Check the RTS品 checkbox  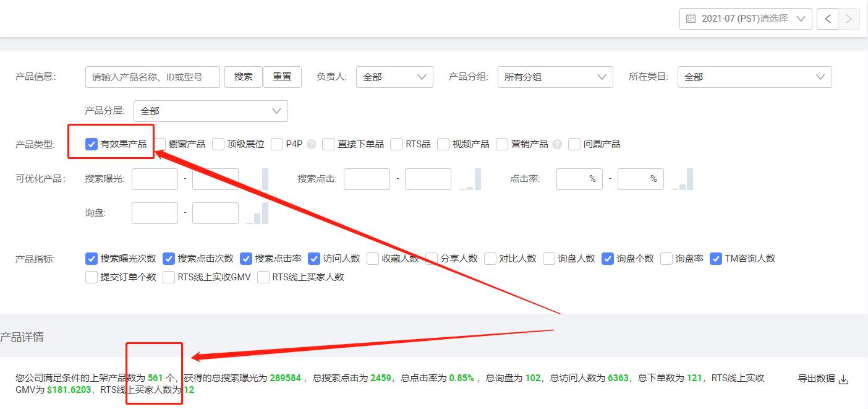coord(396,144)
